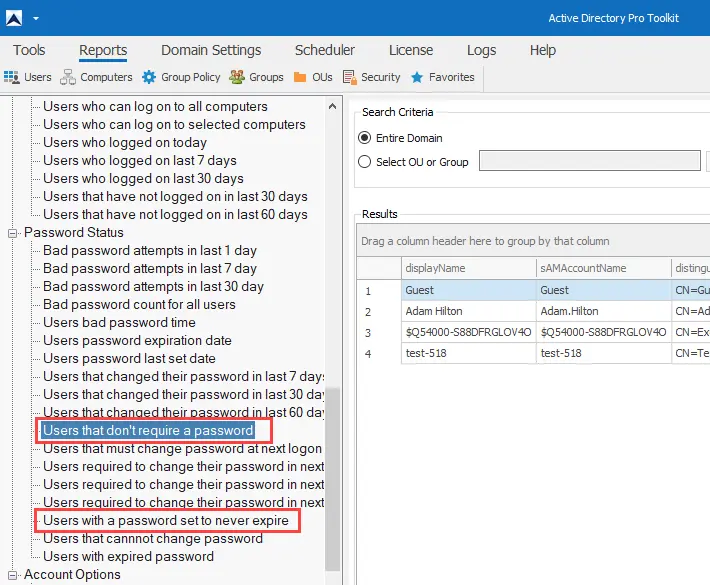The height and width of the screenshot is (585, 710).
Task: Select Bad password count for all users
Action: (x=139, y=304)
